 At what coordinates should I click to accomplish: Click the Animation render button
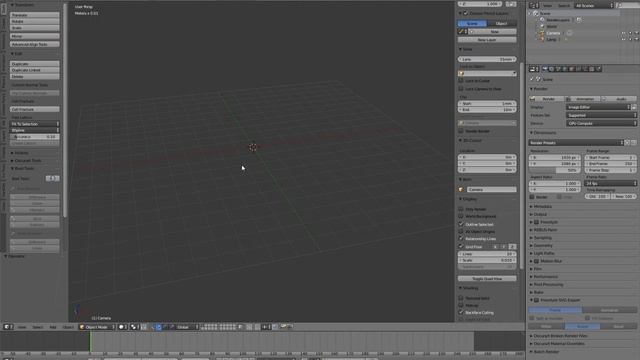tap(582, 99)
